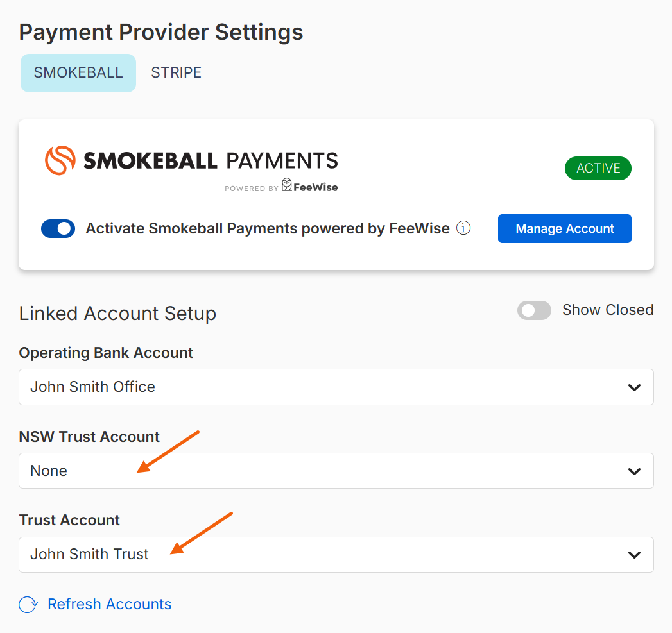Click the orange Smokeball logo icon

(x=60, y=160)
